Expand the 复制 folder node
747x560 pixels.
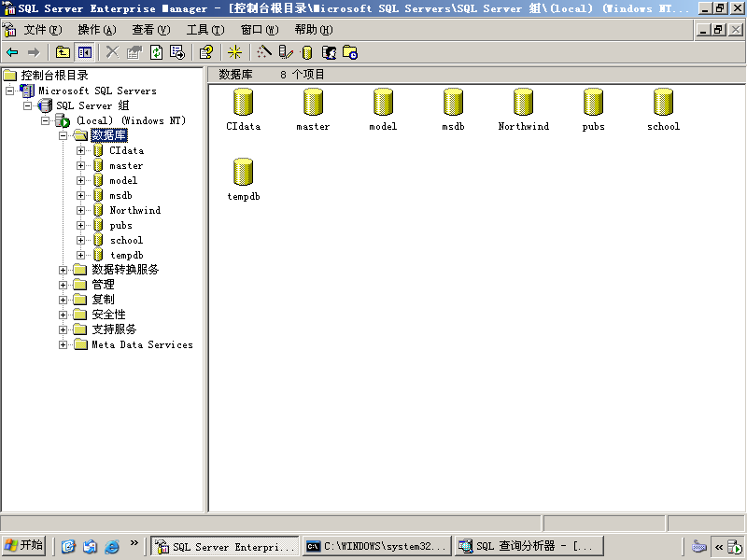[x=63, y=300]
